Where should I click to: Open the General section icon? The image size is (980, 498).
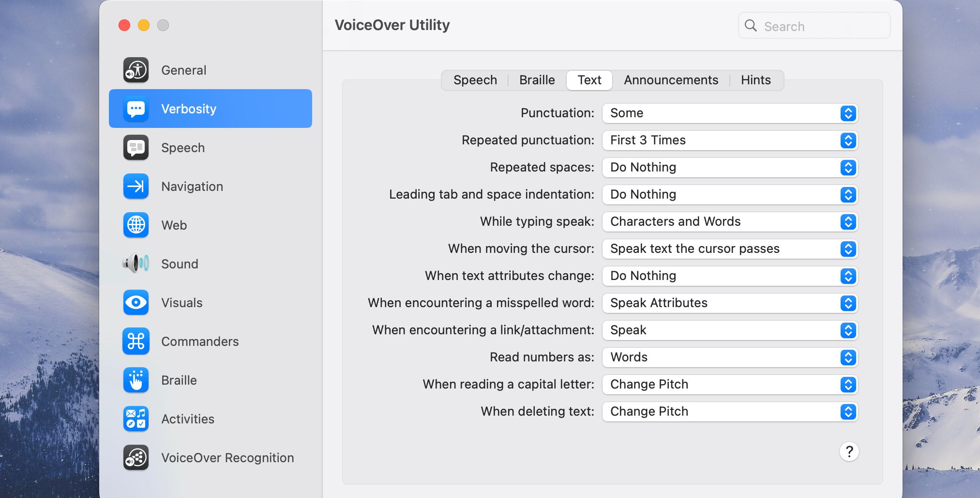136,70
